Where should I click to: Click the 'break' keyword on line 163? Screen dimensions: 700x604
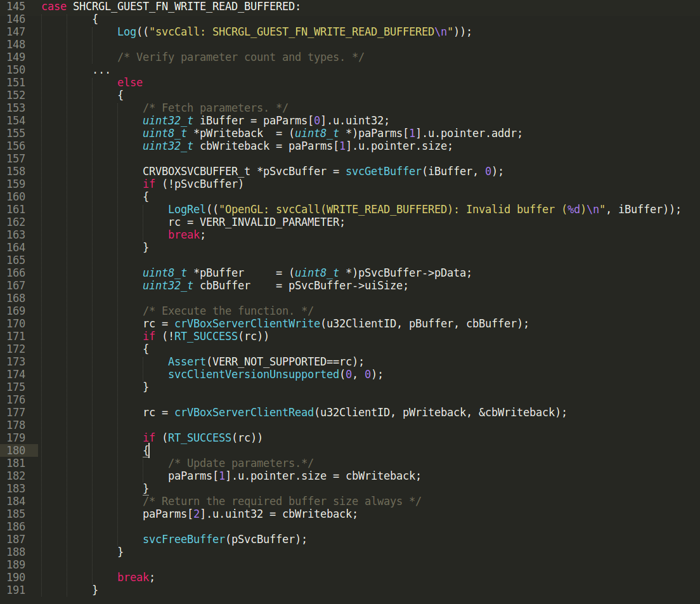point(184,235)
